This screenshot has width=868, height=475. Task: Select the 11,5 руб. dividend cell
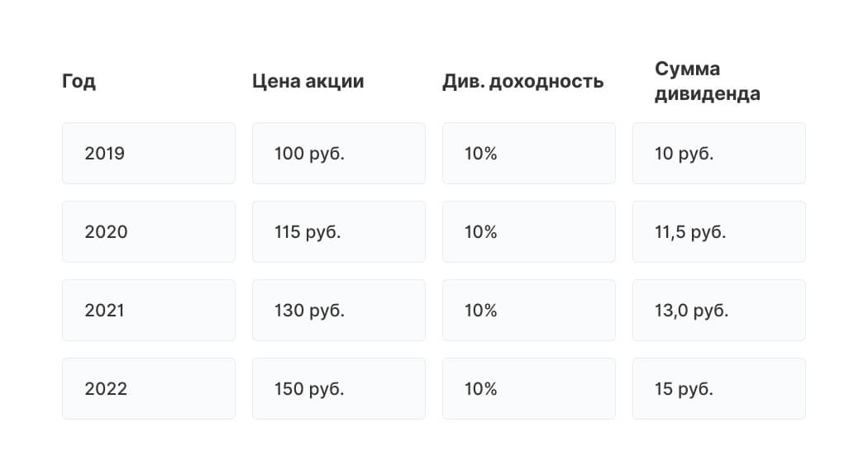pos(719,231)
